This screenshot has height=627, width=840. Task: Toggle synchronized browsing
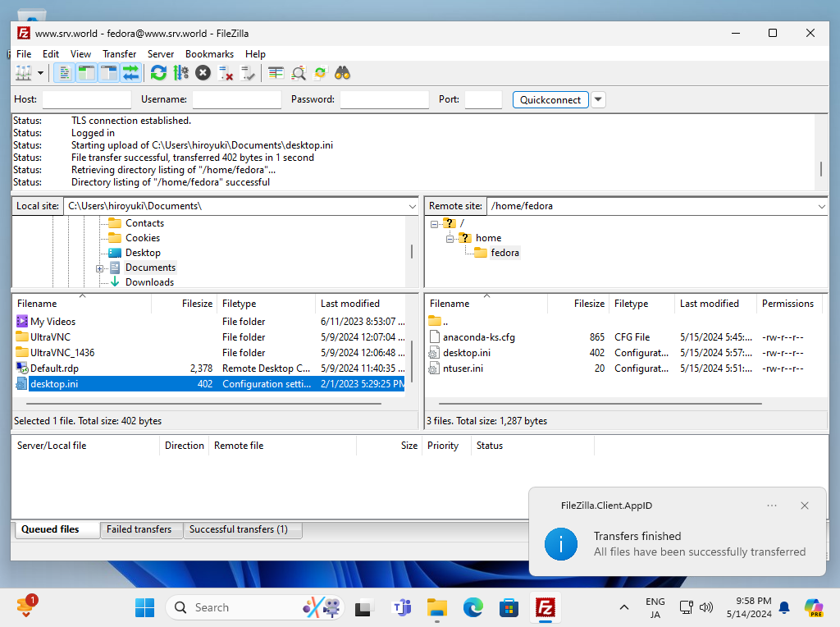click(x=321, y=73)
